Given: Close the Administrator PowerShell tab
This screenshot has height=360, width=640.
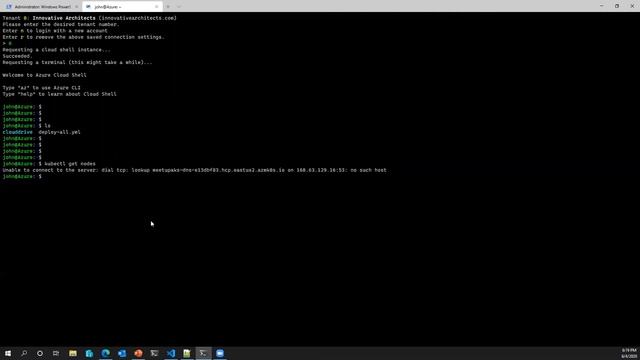Looking at the screenshot, I should point(76,7).
